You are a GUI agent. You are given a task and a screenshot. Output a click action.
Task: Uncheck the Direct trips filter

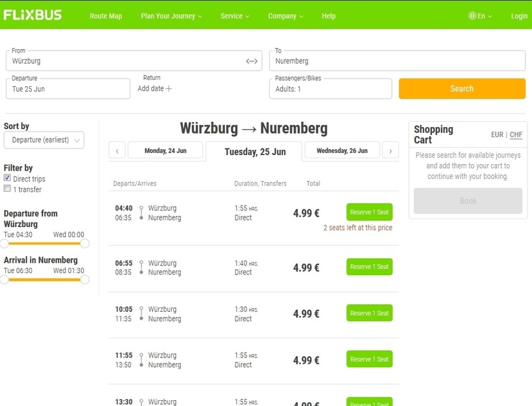(x=7, y=178)
